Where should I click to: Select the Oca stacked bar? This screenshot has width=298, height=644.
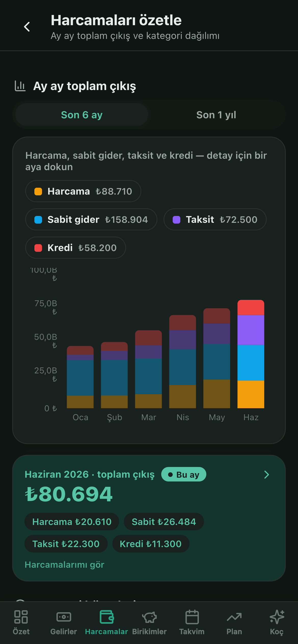point(80,377)
